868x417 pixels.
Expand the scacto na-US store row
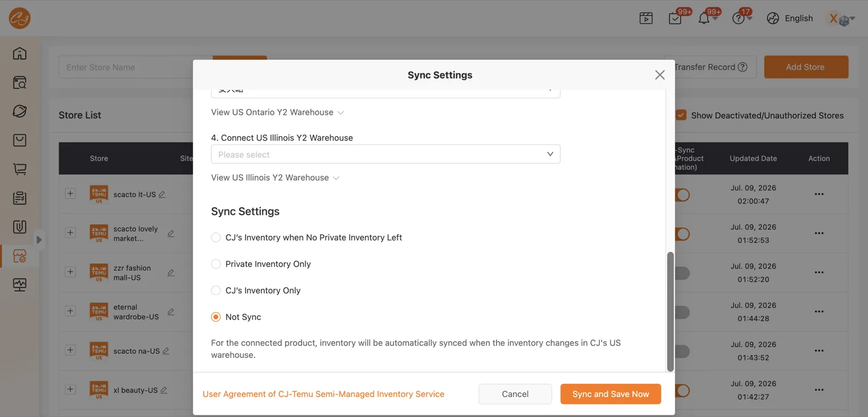point(71,350)
